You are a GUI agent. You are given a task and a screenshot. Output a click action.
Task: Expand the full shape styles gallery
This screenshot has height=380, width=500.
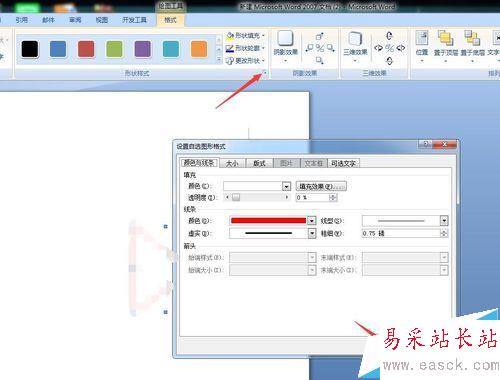219,60
